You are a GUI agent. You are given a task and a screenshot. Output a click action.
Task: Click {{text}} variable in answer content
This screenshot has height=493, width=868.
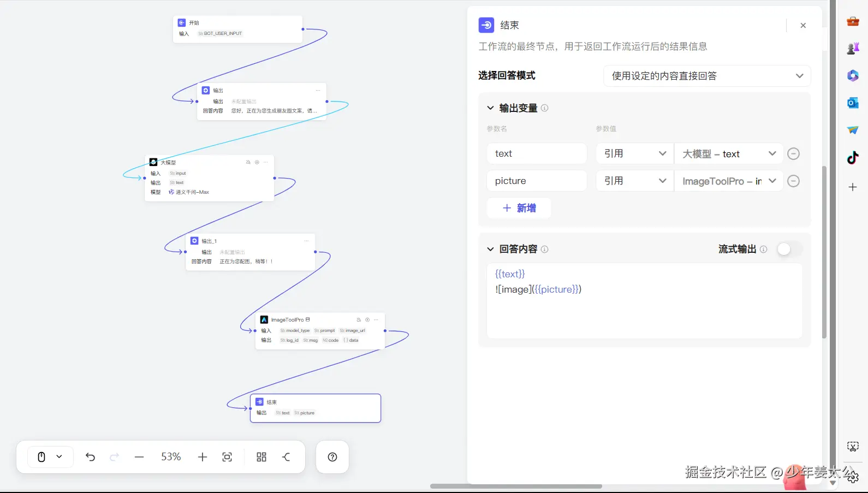(x=510, y=274)
